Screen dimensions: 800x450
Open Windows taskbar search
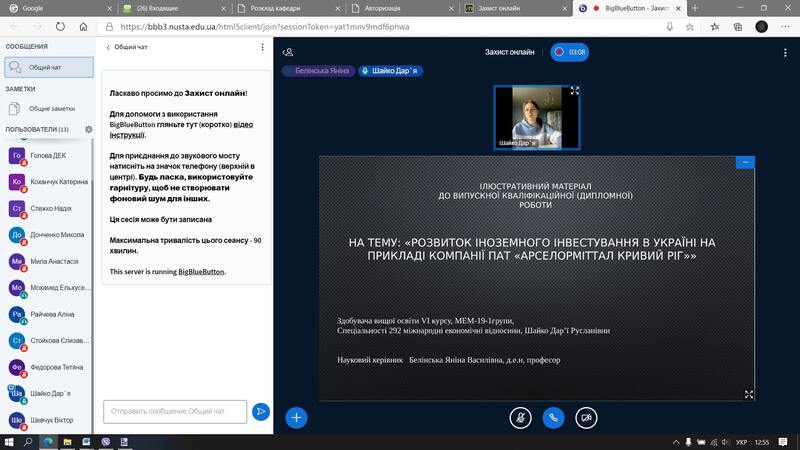click(28, 442)
